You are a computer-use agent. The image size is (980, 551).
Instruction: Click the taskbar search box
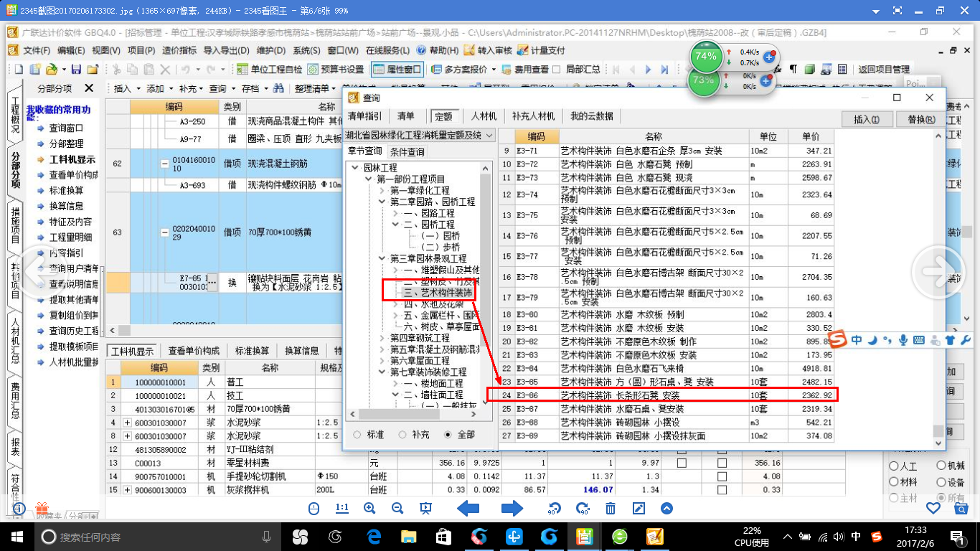158,536
